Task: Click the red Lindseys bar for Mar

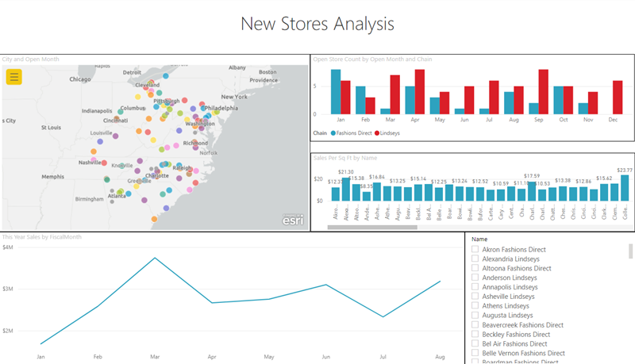Action: point(394,94)
